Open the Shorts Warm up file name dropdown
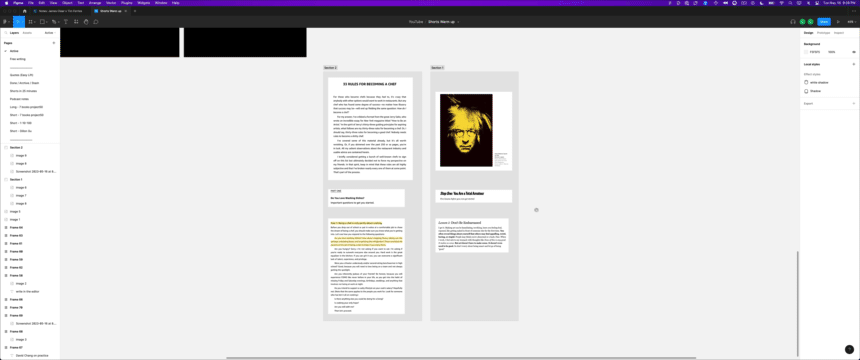860x360 pixels. coord(459,22)
